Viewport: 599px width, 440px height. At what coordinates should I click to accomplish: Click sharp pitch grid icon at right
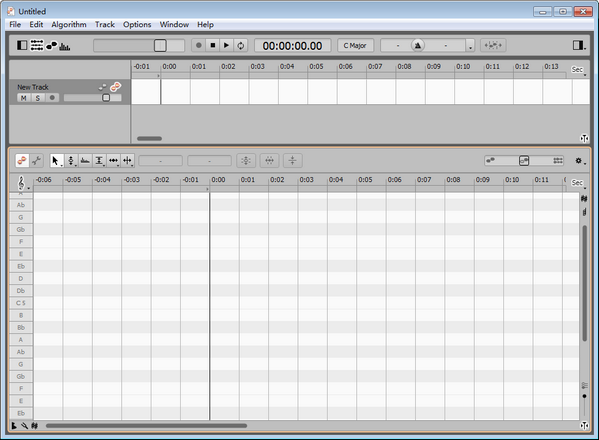click(584, 198)
